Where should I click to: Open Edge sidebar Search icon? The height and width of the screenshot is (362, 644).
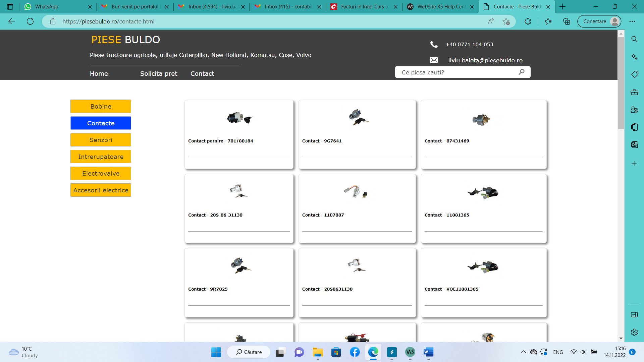(634, 39)
